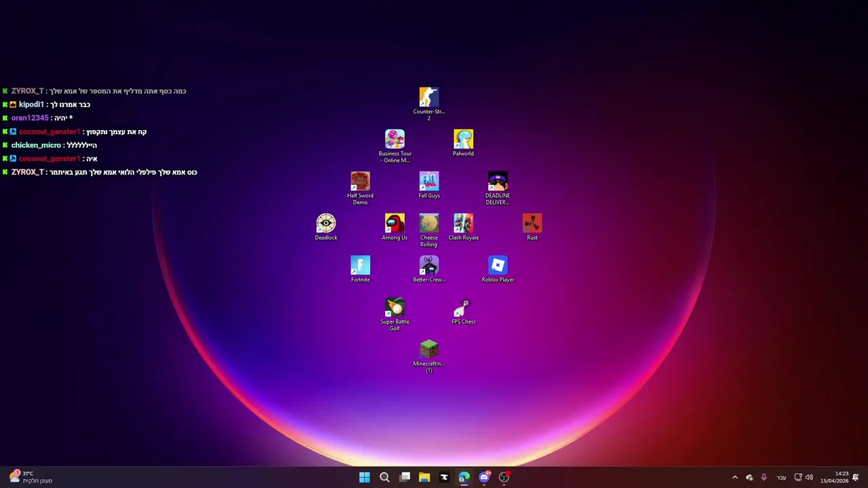868x488 pixels.
Task: Click the speaker volume tray icon
Action: [809, 477]
